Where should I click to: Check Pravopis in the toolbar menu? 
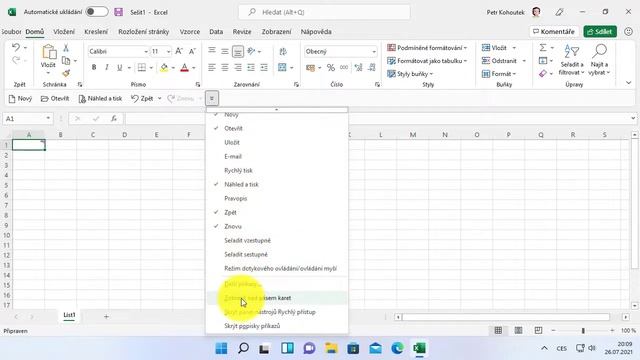(277, 198)
